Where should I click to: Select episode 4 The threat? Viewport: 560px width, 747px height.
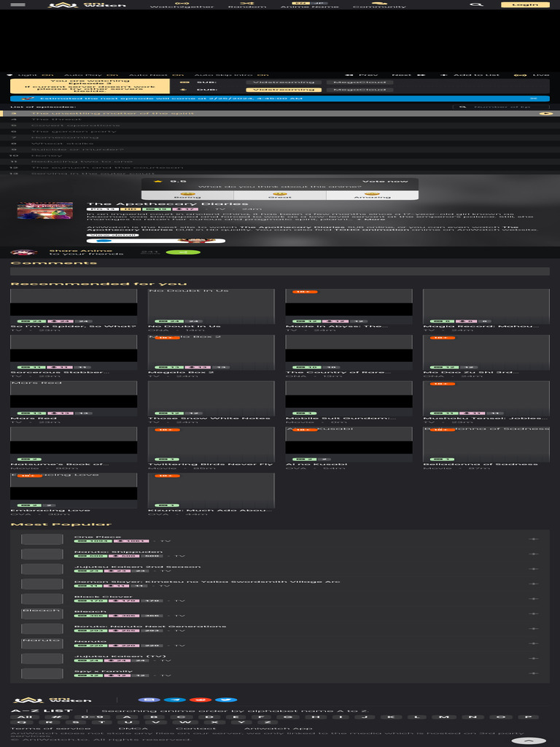click(x=280, y=119)
